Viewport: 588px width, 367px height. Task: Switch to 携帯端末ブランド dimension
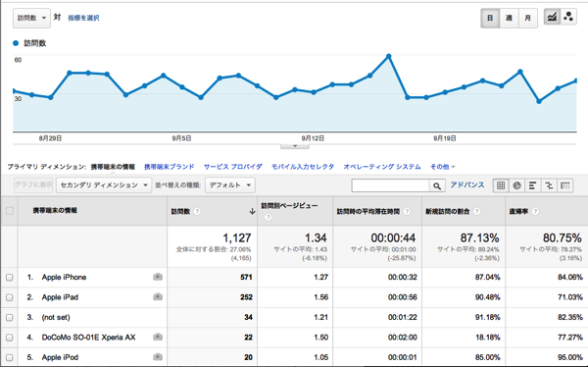click(170, 167)
